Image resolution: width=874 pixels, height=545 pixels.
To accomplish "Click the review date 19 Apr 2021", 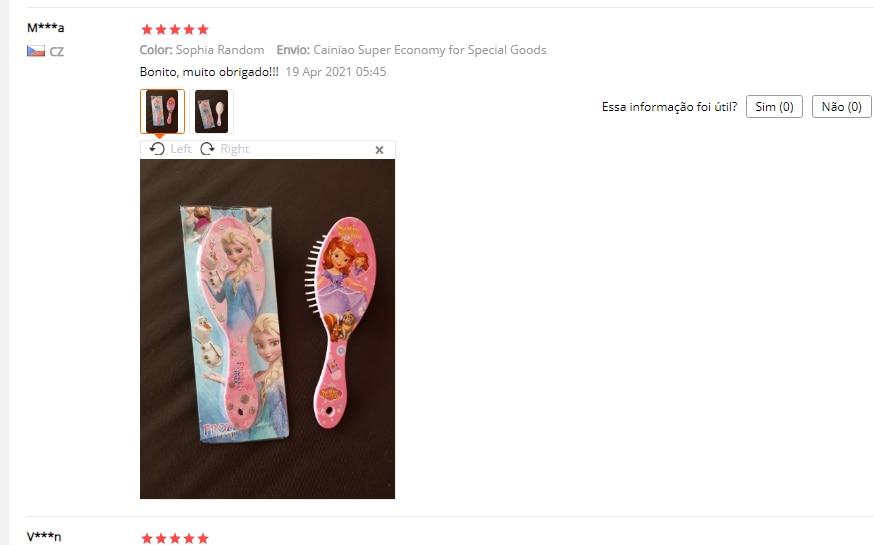I will (x=336, y=72).
